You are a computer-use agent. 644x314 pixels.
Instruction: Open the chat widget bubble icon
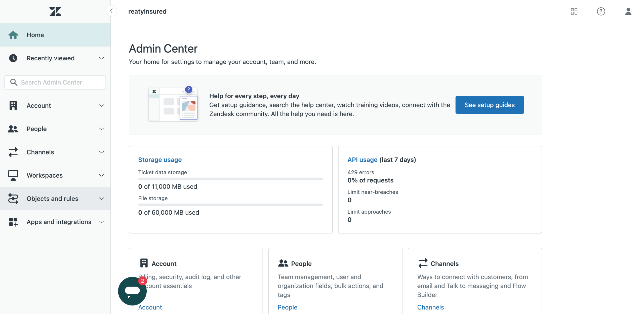(x=132, y=291)
